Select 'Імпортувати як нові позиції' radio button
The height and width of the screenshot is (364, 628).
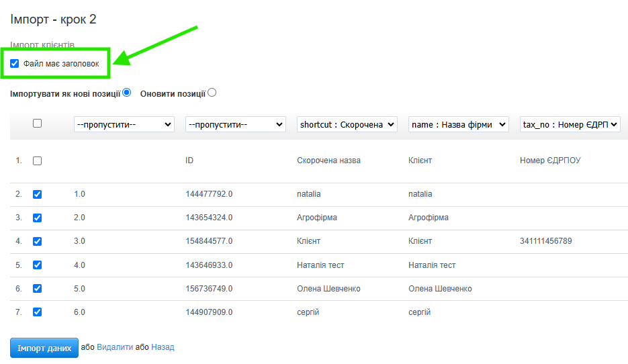point(127,93)
